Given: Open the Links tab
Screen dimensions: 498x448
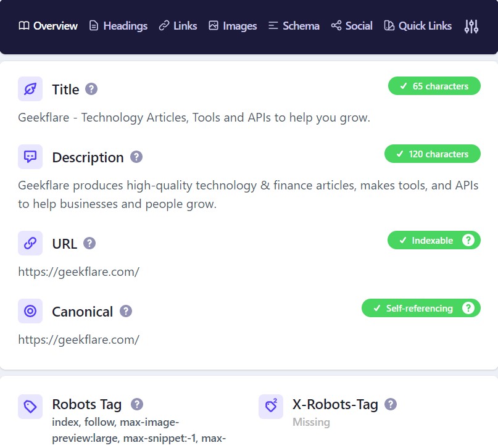Looking at the screenshot, I should (178, 26).
